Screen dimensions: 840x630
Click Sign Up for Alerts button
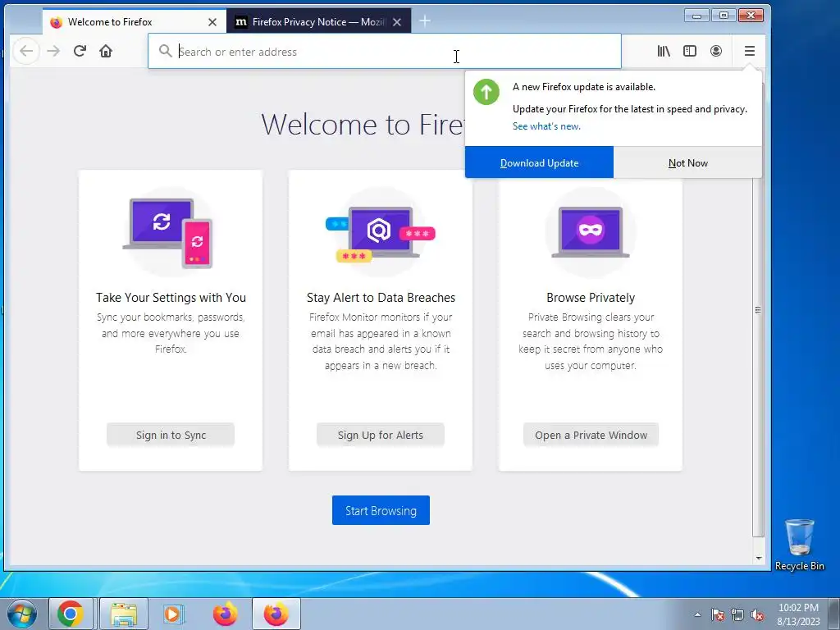click(x=381, y=435)
